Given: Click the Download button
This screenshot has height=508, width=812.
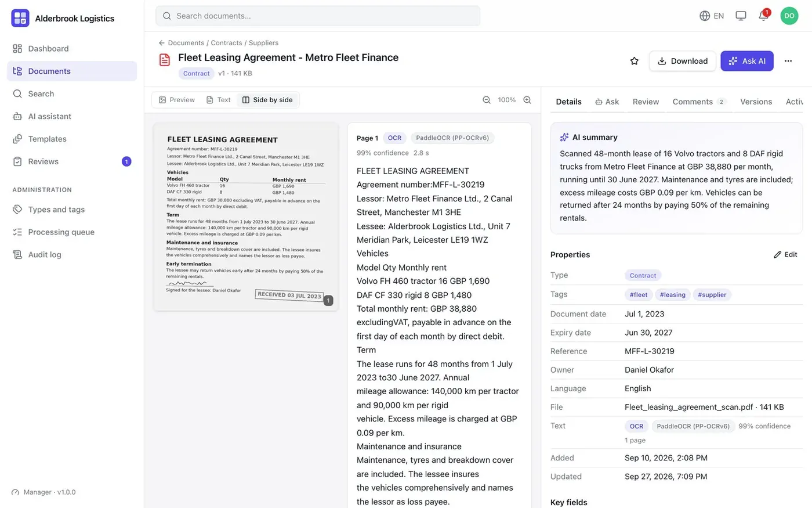Looking at the screenshot, I should click(682, 61).
